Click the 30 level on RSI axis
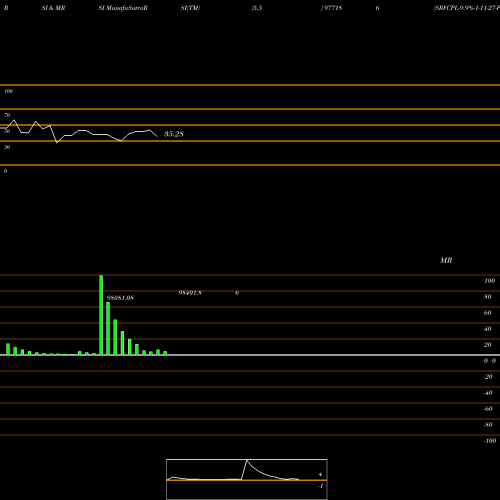Viewport: 500px width, 500px height. click(x=7, y=147)
